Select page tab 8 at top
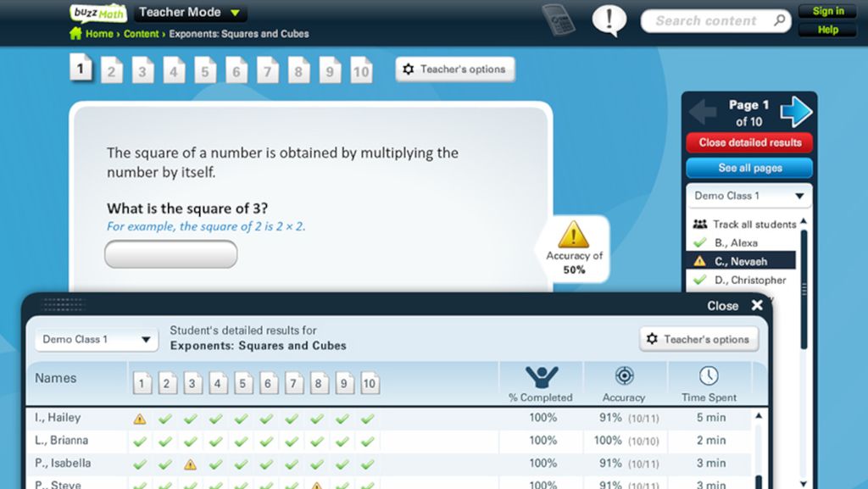Image resolution: width=868 pixels, height=489 pixels. coord(298,70)
